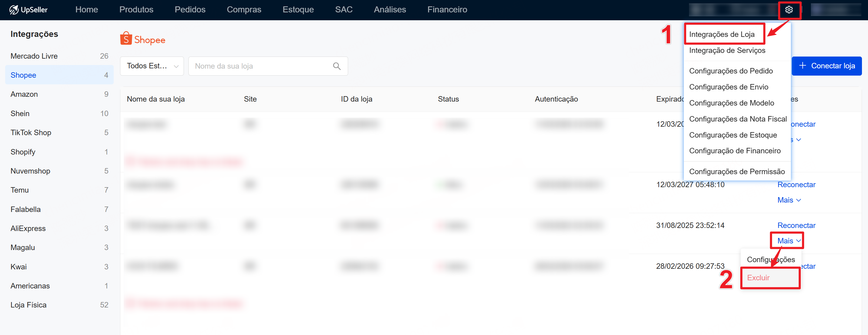Click the search magnifier icon
868x335 pixels.
tap(336, 66)
